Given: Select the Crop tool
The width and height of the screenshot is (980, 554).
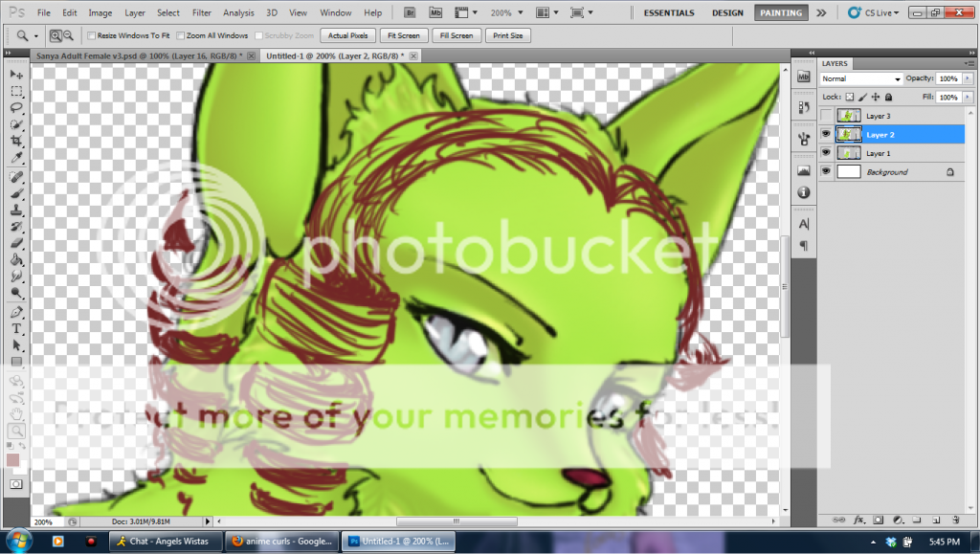Looking at the screenshot, I should [x=16, y=140].
